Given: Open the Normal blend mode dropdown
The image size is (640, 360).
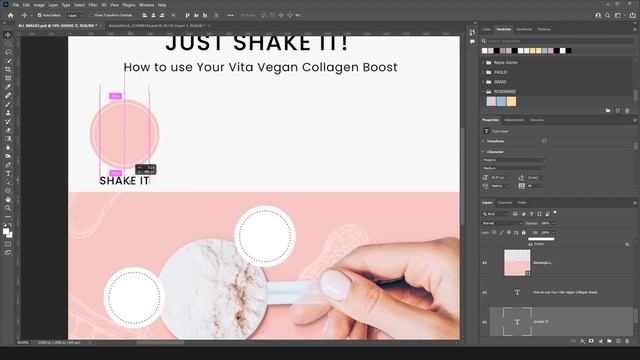Looking at the screenshot, I should coord(502,223).
